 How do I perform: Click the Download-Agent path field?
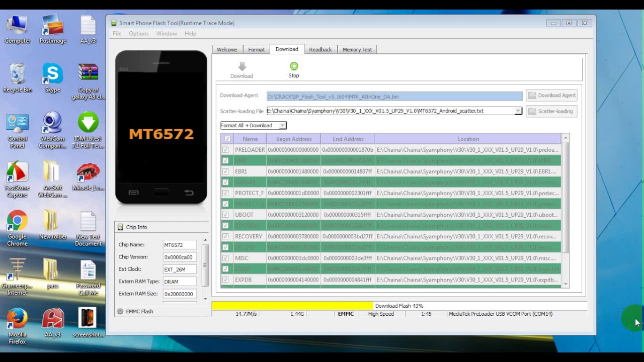coord(394,97)
